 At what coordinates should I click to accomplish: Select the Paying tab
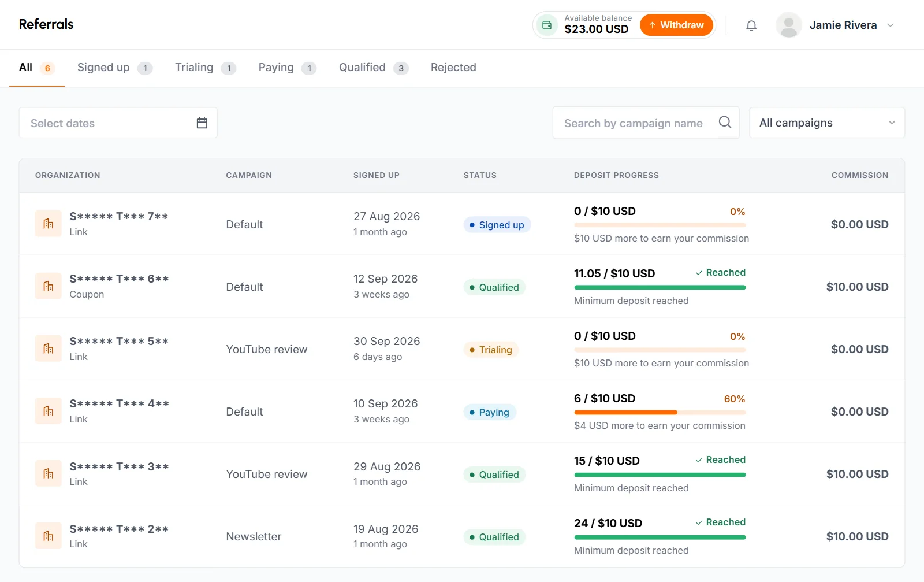click(x=287, y=68)
